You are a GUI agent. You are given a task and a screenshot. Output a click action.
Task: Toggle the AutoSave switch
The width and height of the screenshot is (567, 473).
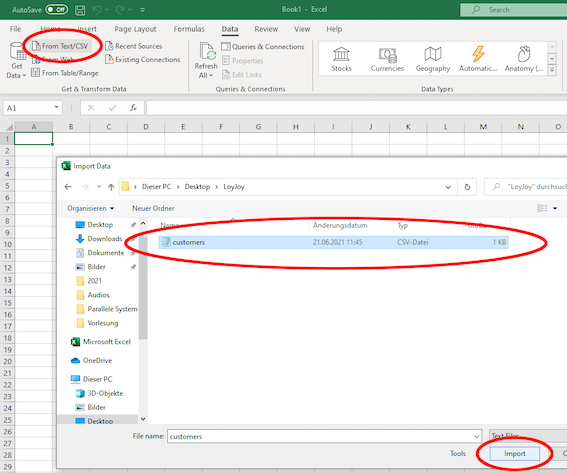(x=57, y=9)
